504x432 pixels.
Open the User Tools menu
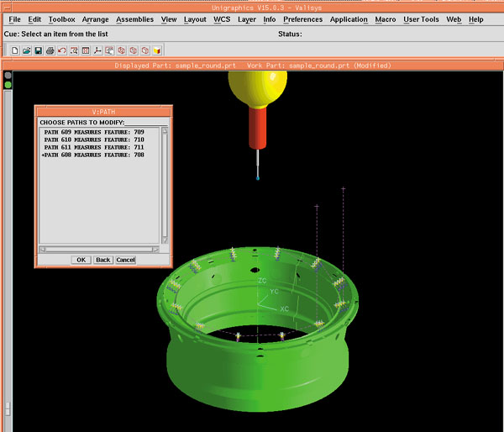pos(421,19)
